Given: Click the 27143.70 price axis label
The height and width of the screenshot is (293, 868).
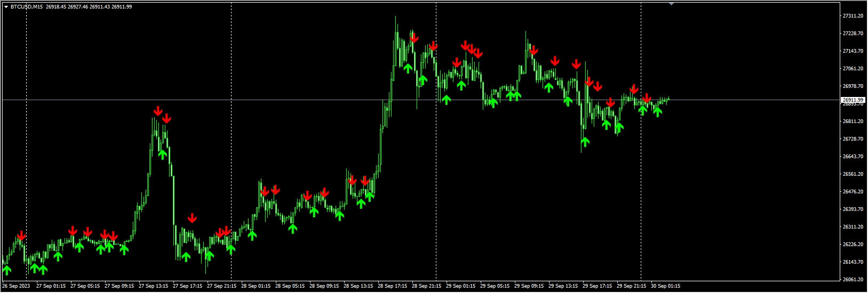Looking at the screenshot, I should (853, 51).
